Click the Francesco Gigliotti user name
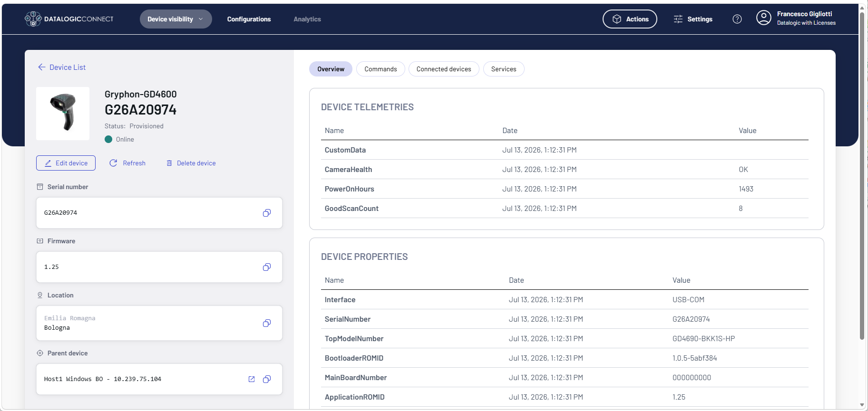The height and width of the screenshot is (411, 868). [805, 14]
